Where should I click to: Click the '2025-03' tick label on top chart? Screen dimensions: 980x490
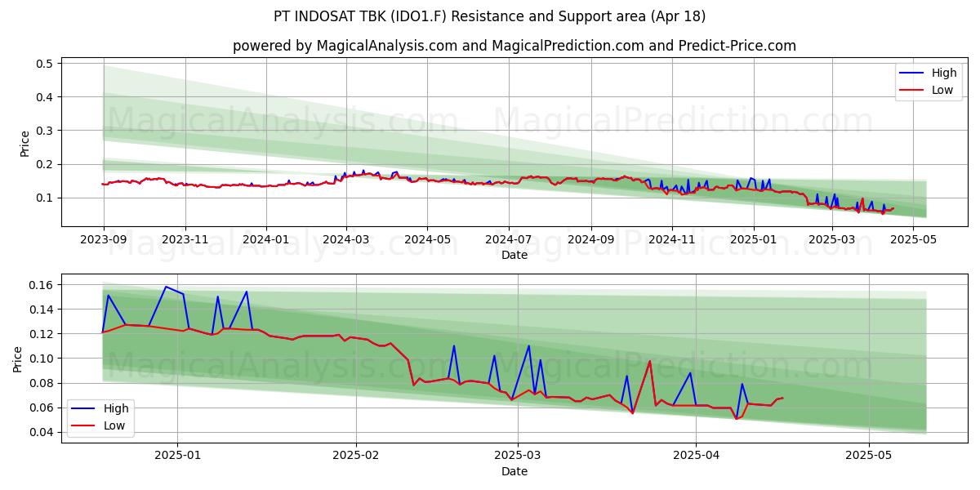[x=832, y=240]
